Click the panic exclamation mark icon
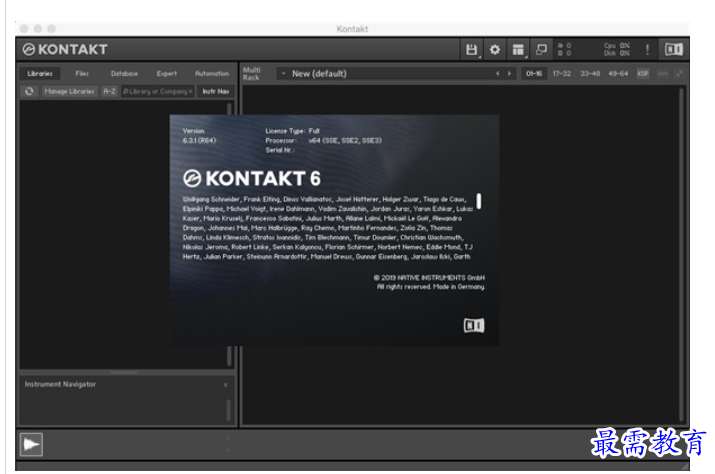The height and width of the screenshot is (474, 715). click(x=647, y=49)
